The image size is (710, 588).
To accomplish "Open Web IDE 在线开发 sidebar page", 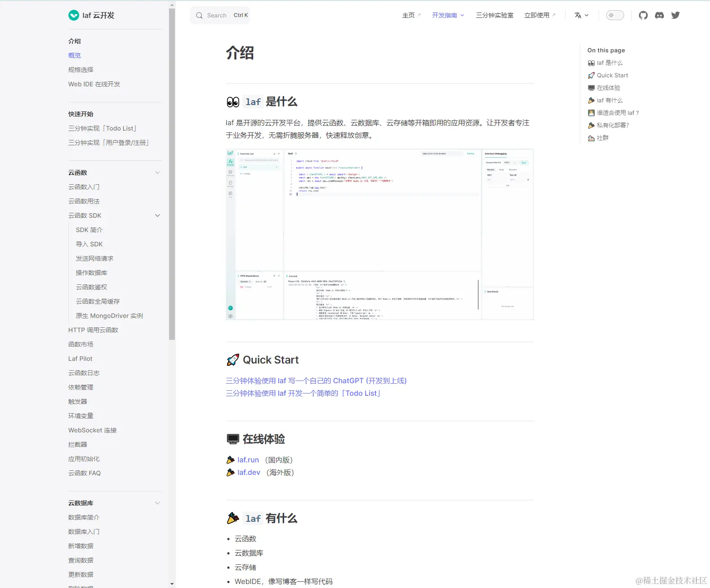I will tap(94, 84).
